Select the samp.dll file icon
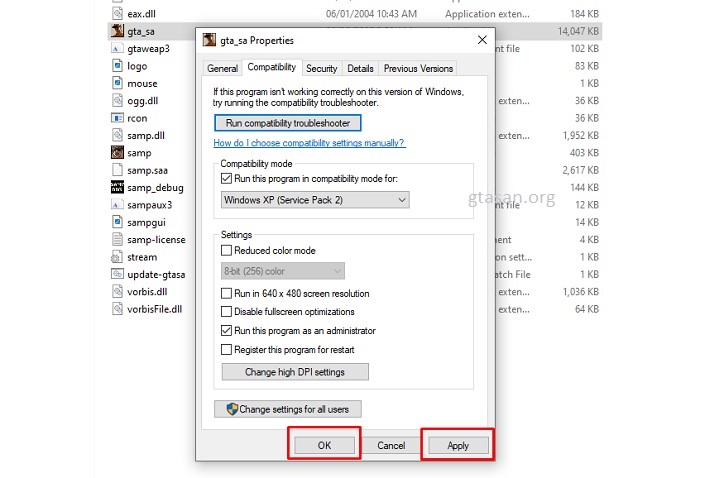 tap(117, 135)
